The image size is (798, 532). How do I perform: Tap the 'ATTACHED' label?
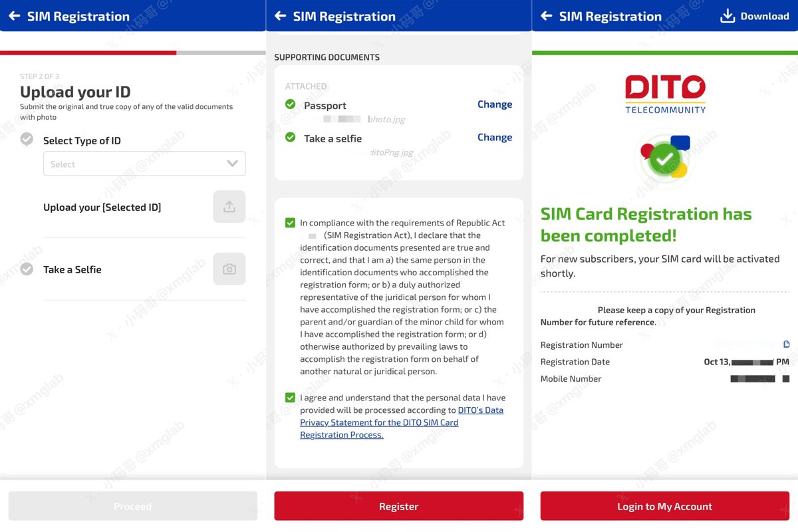306,86
